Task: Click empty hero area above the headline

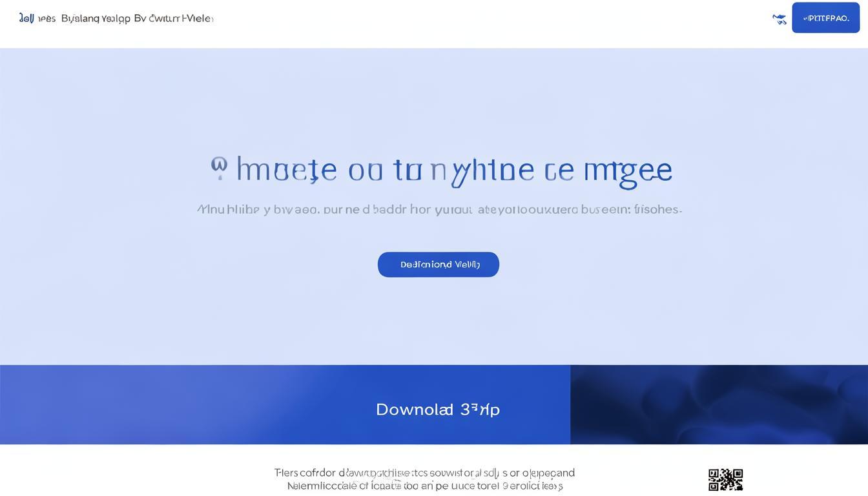Action: (x=434, y=97)
